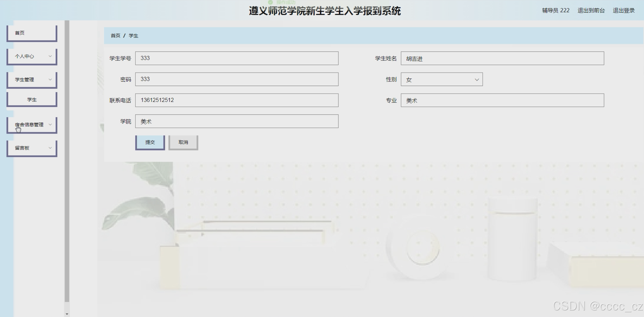Viewport: 644px width, 317px height.
Task: Click the sidebar scroll down arrow
Action: coord(67,314)
